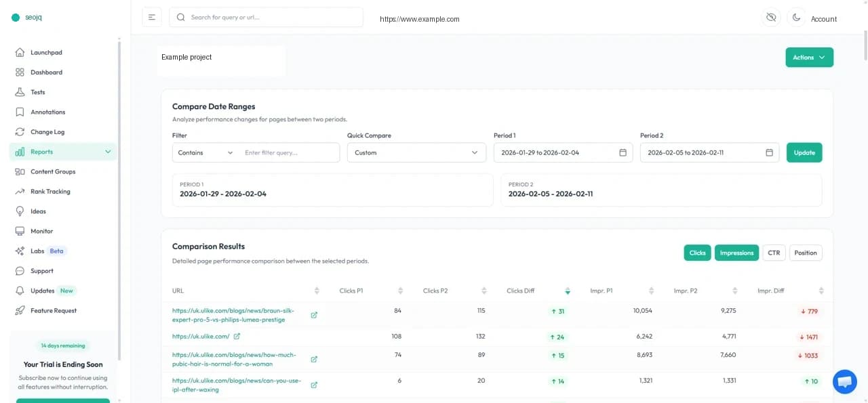Click the Annotations sidebar icon
Image resolution: width=868 pixels, height=403 pixels.
pos(21,112)
